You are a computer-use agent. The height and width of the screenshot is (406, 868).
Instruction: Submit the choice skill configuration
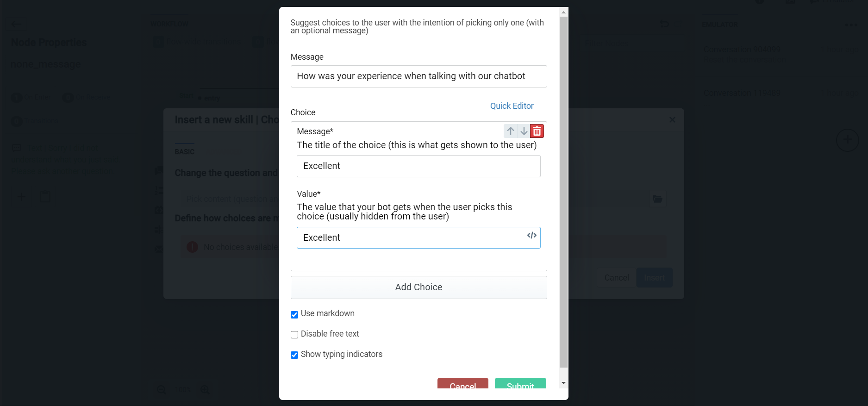tap(520, 386)
